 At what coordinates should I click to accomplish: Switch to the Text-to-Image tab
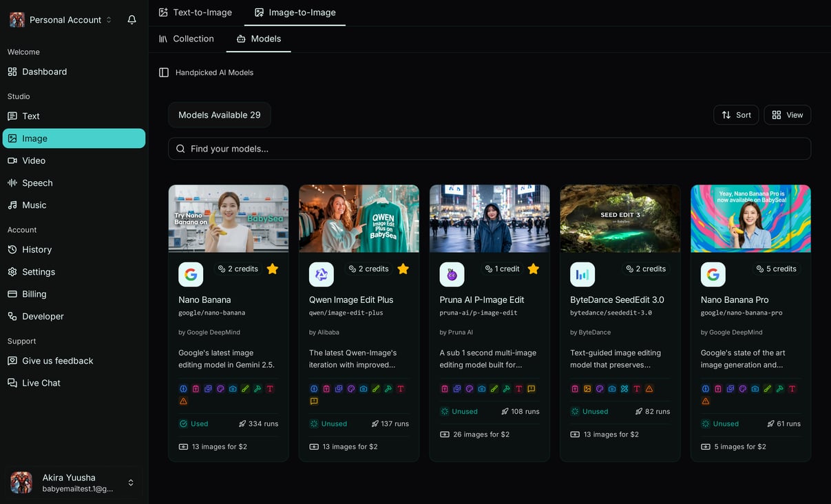click(196, 12)
